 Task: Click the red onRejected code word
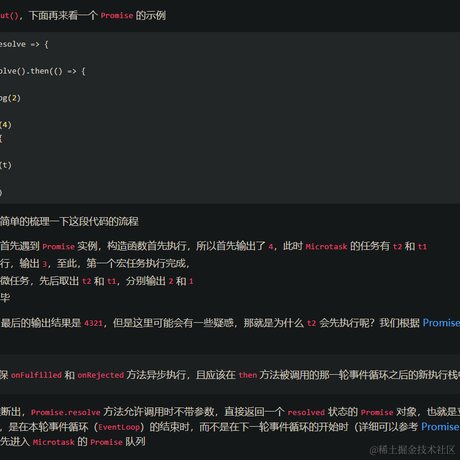click(101, 375)
